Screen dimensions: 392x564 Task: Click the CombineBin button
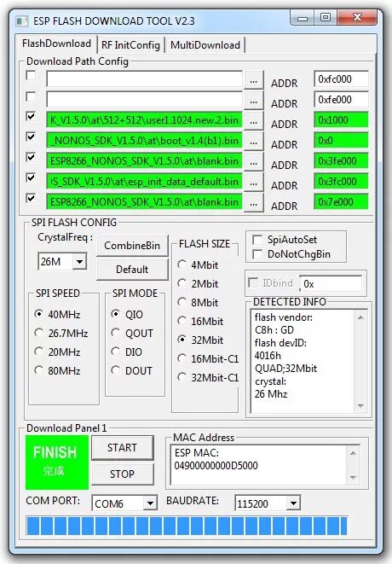coord(132,246)
